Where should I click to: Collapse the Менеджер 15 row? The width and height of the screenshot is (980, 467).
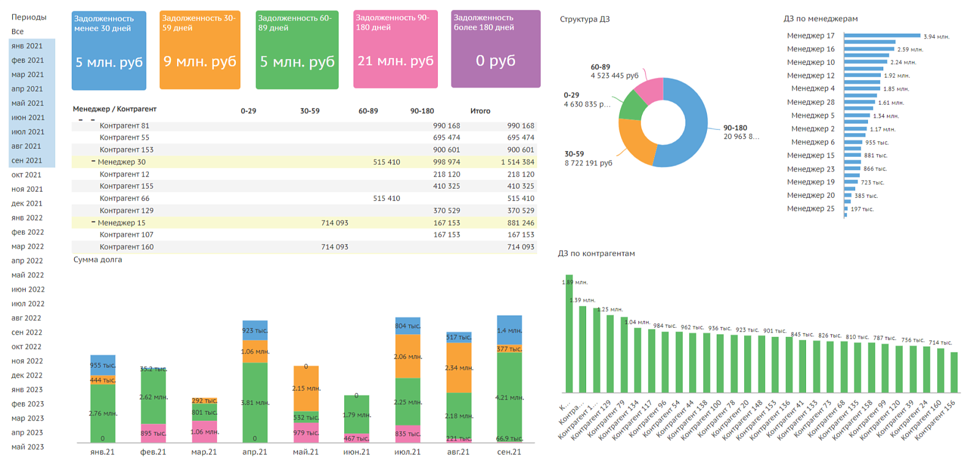click(93, 222)
